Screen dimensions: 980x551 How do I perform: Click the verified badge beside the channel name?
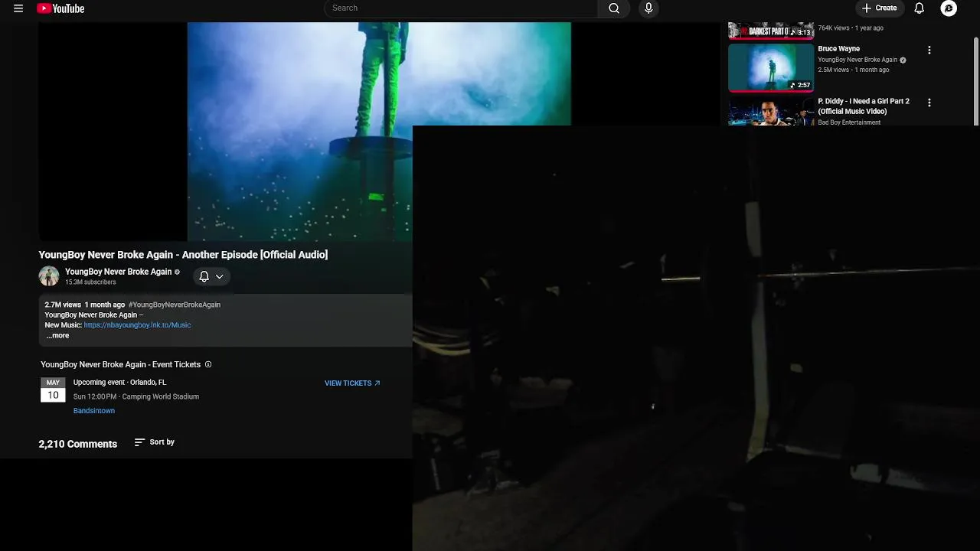[x=177, y=272]
